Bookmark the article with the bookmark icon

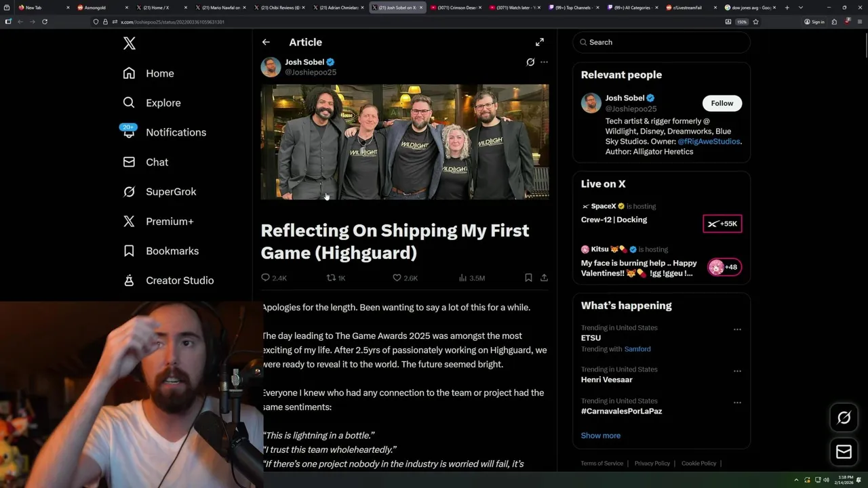coord(528,278)
